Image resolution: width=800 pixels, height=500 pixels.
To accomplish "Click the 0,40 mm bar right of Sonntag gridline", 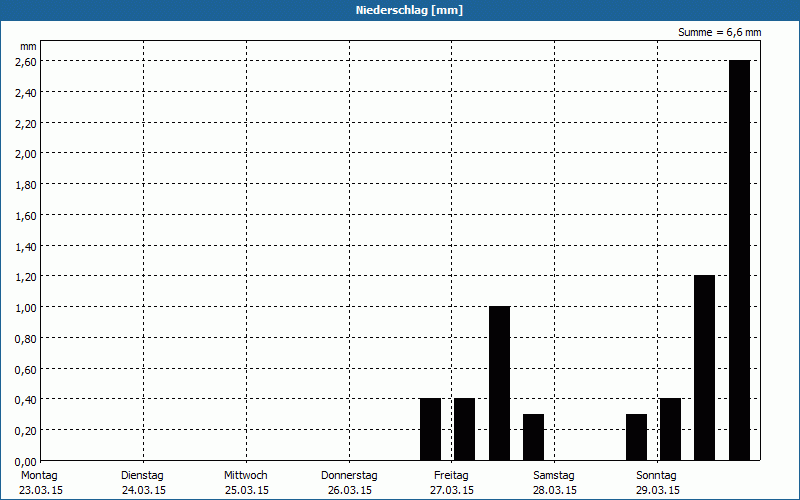I will click(670, 430).
